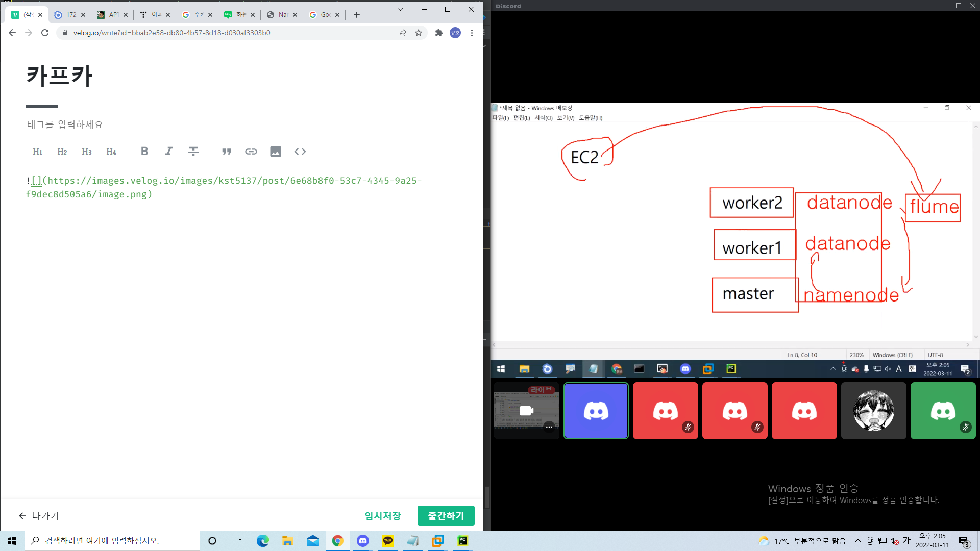The width and height of the screenshot is (980, 551).
Task: Click the green 출간하기 publish button
Action: (446, 516)
